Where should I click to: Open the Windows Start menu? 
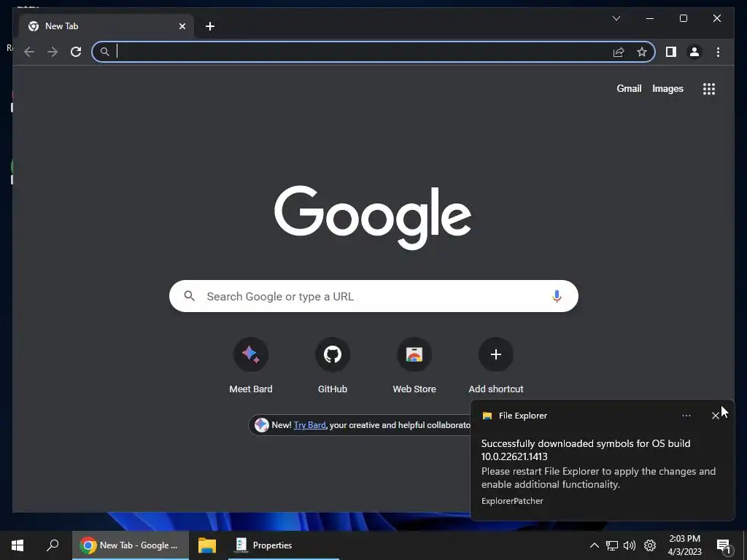(18, 545)
